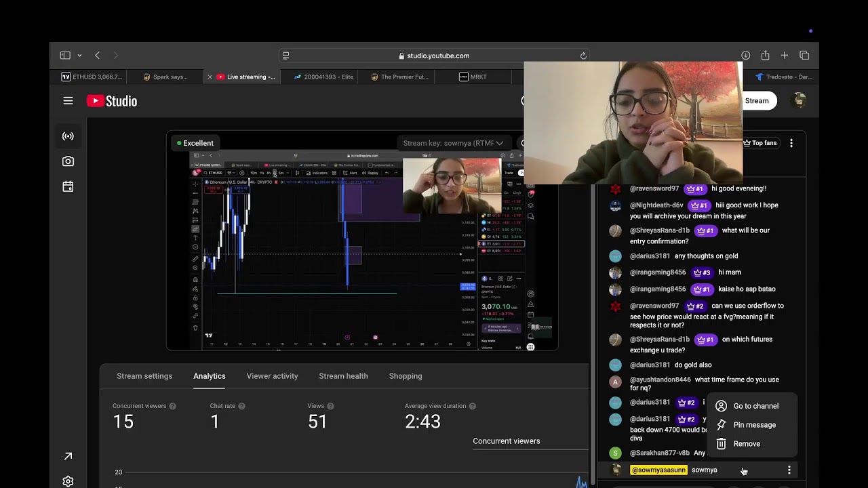Click the 2:43 average view duration
Viewport: 868px width, 488px height.
coord(422,422)
